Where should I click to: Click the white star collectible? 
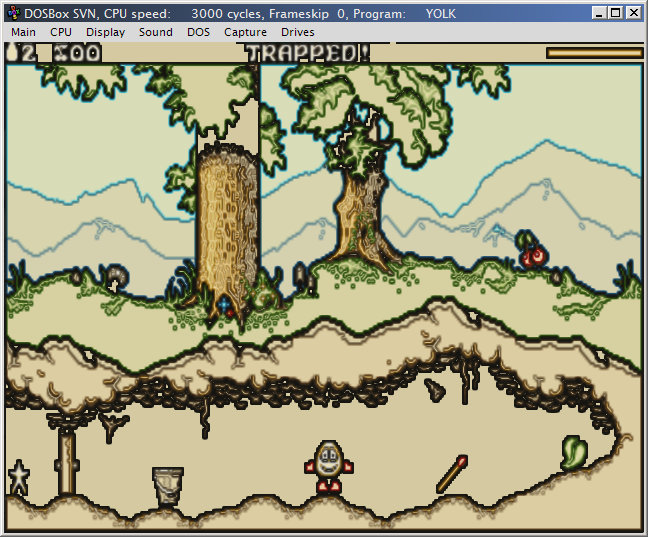pos(19,477)
